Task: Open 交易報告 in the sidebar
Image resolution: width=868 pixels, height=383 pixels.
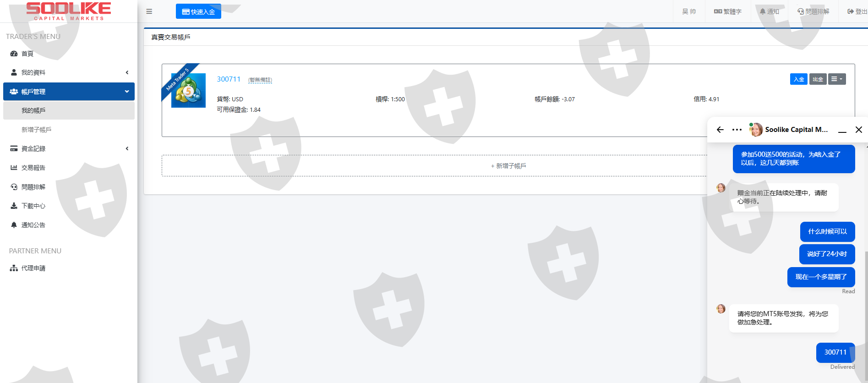Action: click(x=69, y=168)
